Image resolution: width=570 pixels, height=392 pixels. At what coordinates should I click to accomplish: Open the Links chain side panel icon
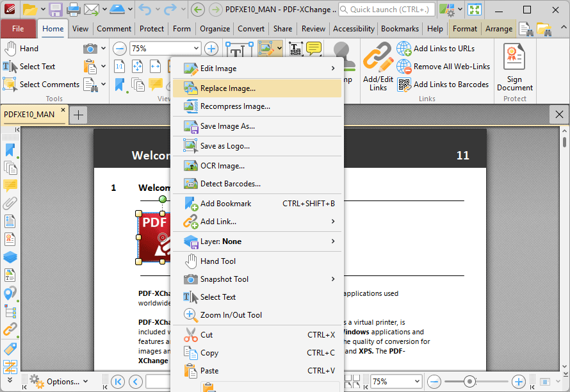(10, 329)
